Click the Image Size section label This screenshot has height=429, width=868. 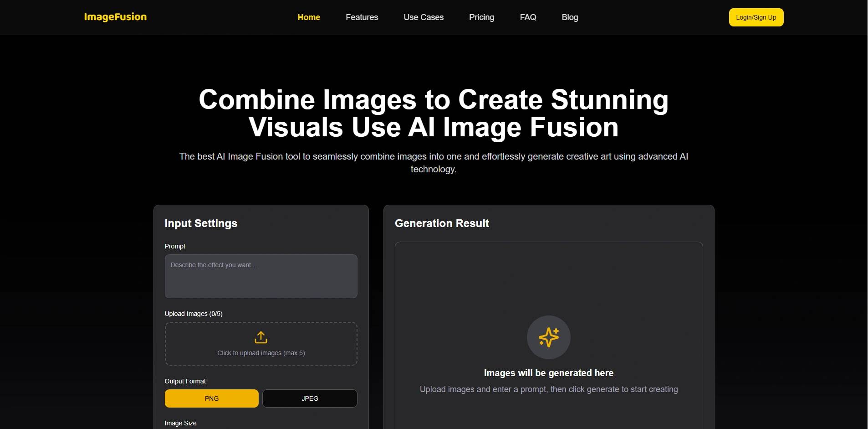click(x=180, y=423)
